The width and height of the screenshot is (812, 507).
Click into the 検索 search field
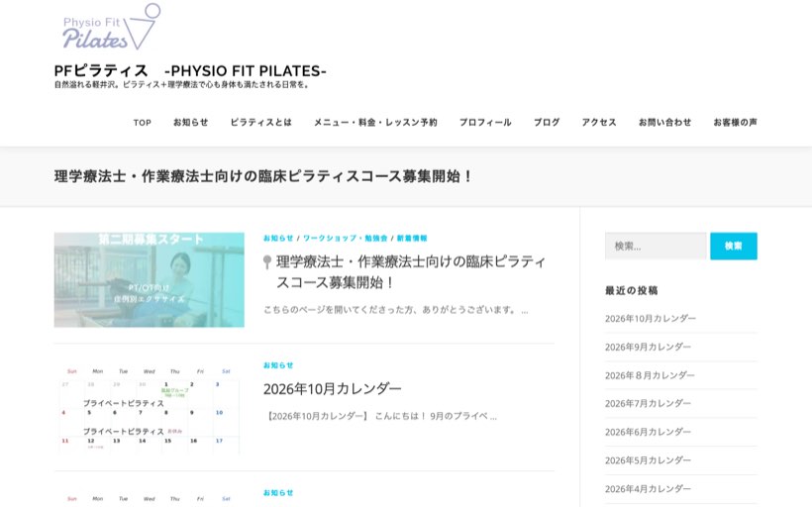click(x=656, y=246)
